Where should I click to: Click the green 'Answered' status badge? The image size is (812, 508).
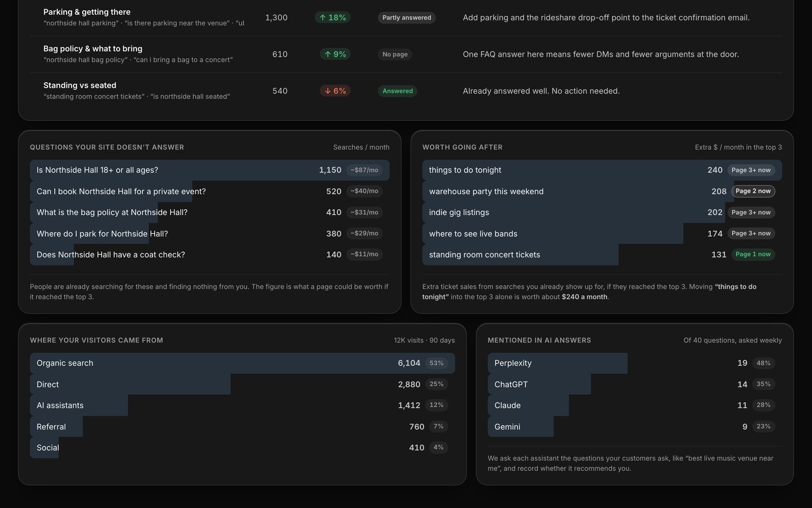point(397,91)
